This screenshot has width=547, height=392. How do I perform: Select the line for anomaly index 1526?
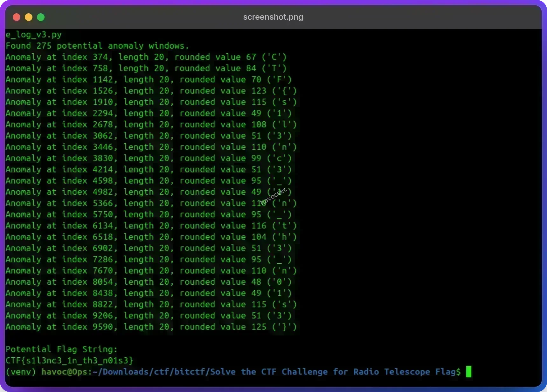[x=151, y=91]
